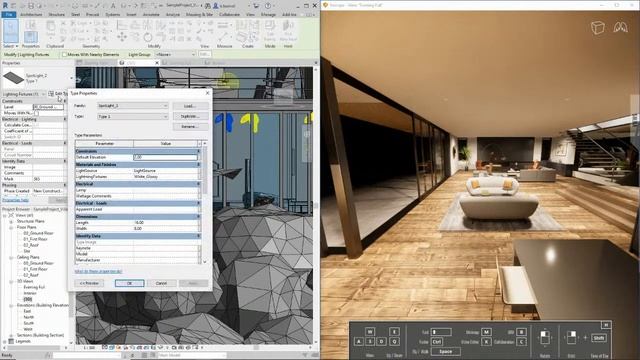Viewport: 640px width, 360px height.
Task: Collapse Phasing section in Properties palette
Action: pos(64,185)
